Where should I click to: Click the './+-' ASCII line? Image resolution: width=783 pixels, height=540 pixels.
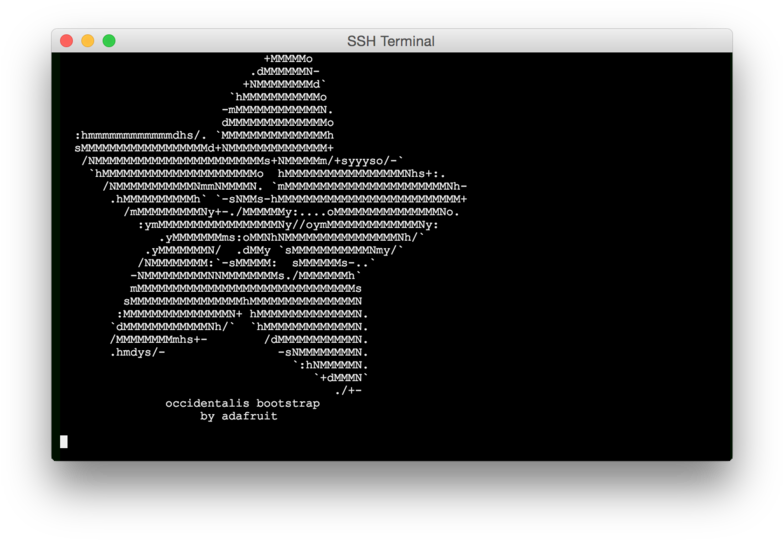tap(349, 390)
